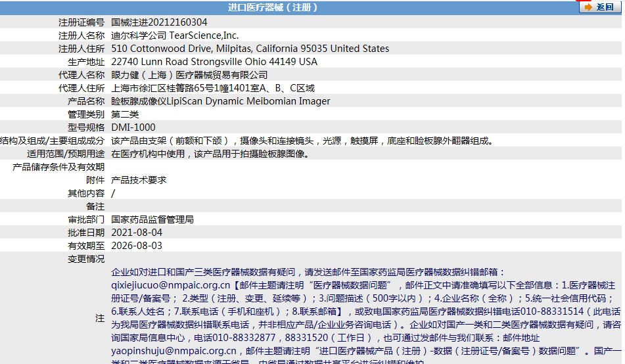Select approval date 2021-08-04
The width and height of the screenshot is (625, 364).
[137, 233]
